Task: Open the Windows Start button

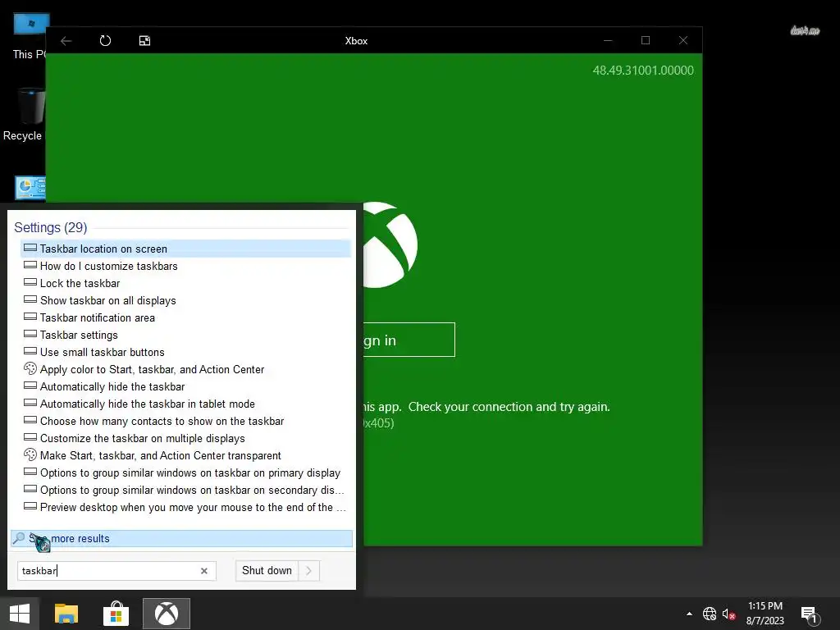Action: (20, 614)
